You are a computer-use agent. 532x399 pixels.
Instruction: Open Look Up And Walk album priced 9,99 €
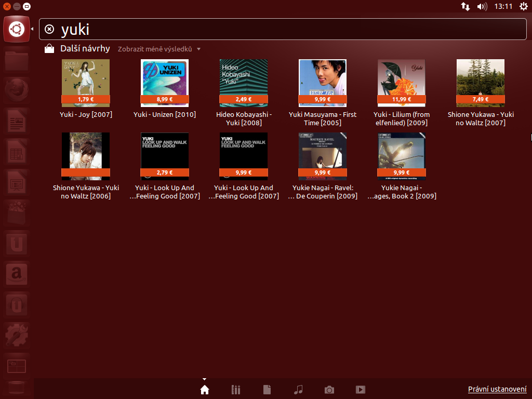[x=244, y=166]
